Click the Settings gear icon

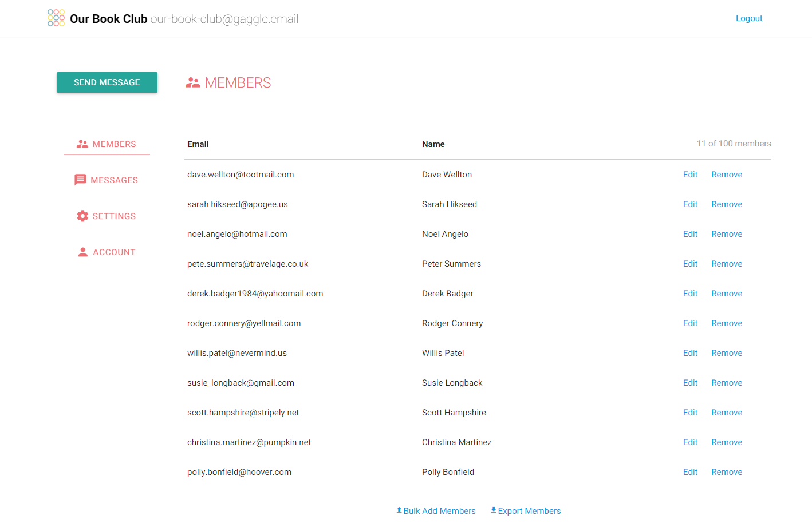point(82,216)
